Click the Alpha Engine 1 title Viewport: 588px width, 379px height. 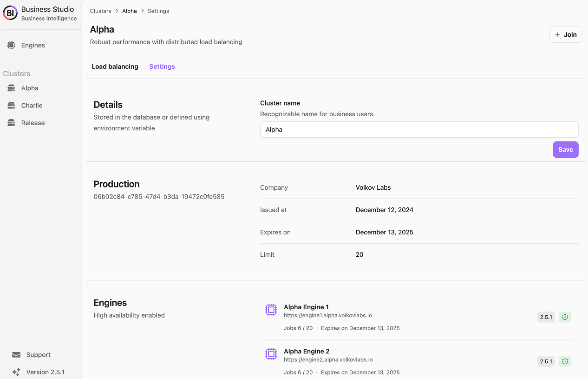coord(306,307)
